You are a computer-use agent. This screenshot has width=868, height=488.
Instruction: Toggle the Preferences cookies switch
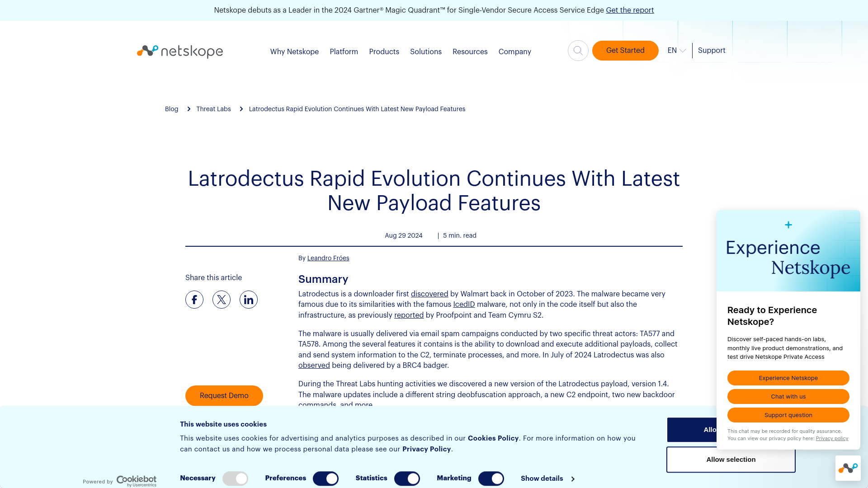tap(325, 479)
